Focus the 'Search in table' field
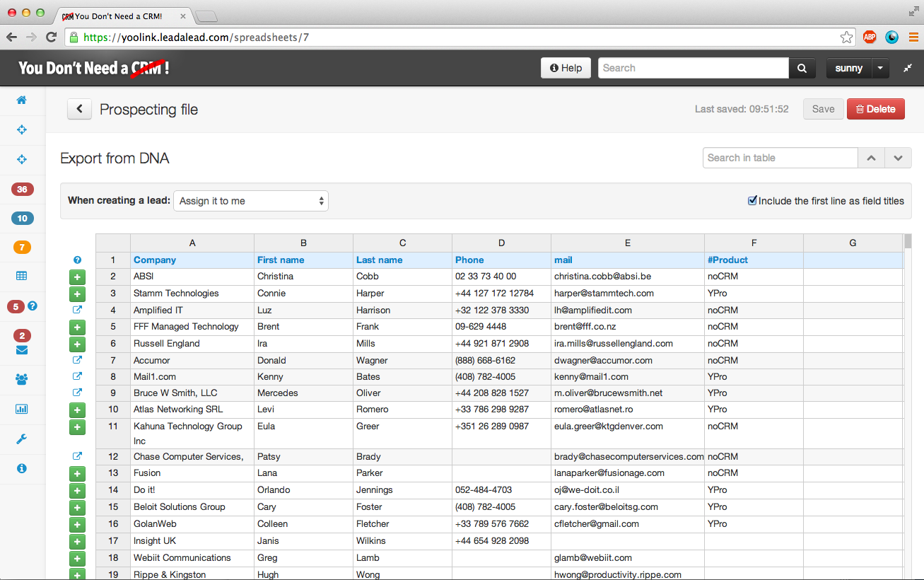The height and width of the screenshot is (580, 924). (x=780, y=158)
